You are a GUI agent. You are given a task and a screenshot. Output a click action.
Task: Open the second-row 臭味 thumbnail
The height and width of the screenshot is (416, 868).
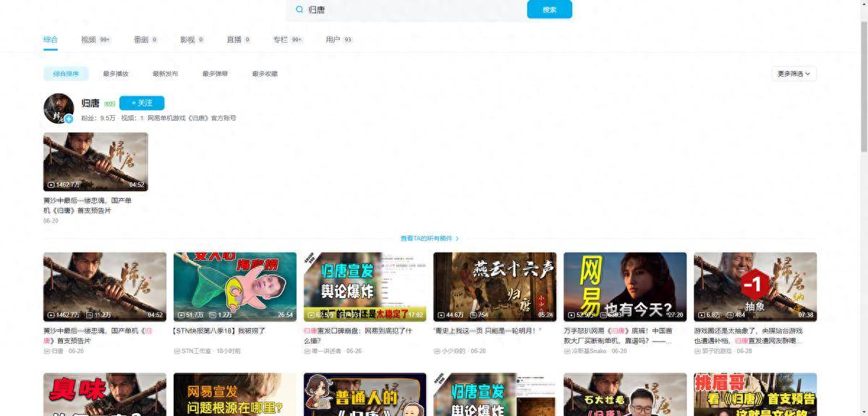105,394
